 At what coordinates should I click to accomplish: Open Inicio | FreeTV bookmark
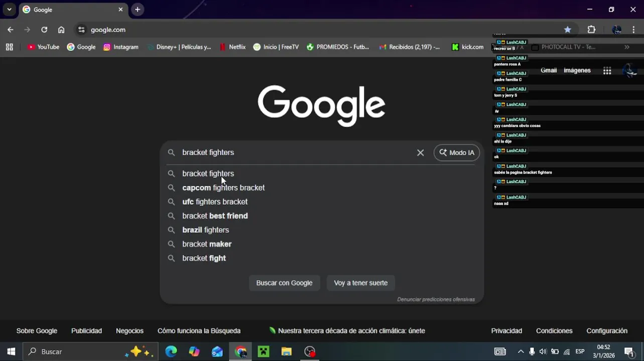[x=276, y=47]
